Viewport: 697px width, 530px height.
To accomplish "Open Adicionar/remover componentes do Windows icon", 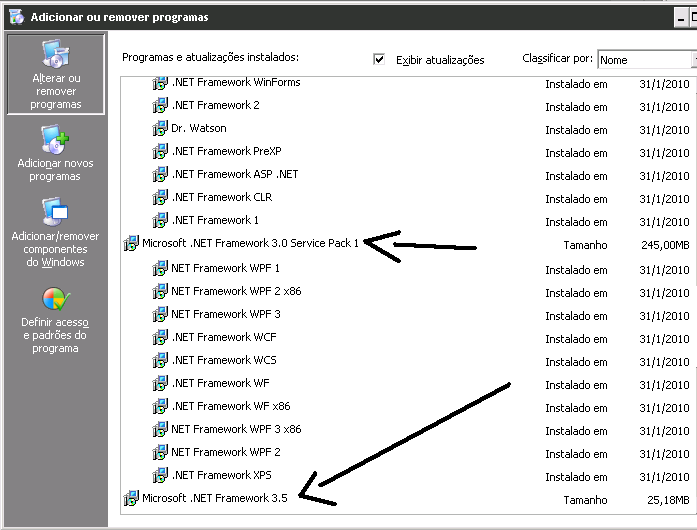I will [55, 212].
